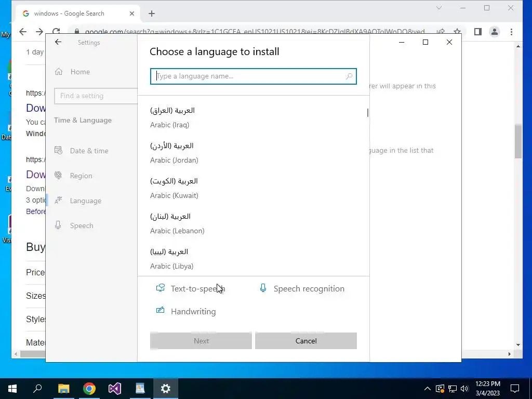Select Arabic (Iraq) from the list
Image resolution: width=532 pixels, height=399 pixels.
click(252, 117)
